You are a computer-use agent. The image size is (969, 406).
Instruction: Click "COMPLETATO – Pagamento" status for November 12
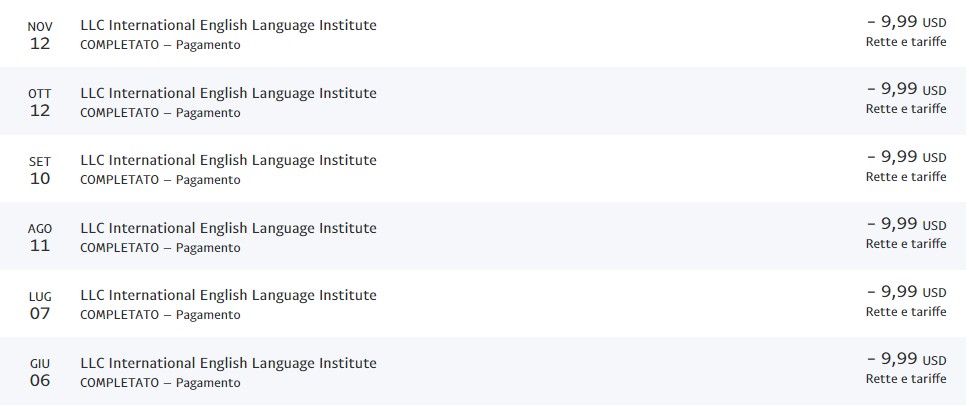160,45
